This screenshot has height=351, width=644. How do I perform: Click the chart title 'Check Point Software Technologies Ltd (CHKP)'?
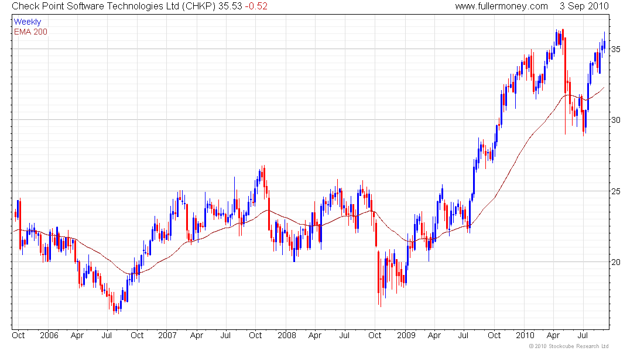[114, 6]
